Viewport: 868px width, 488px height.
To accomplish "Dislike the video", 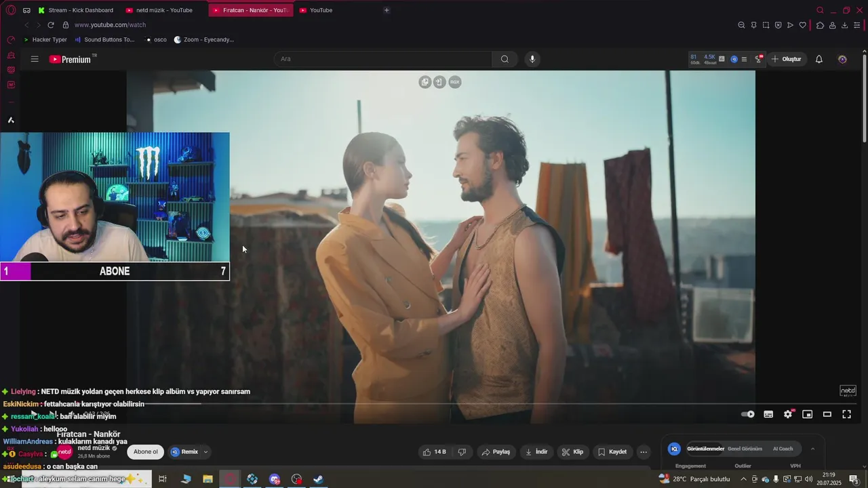I will pos(462,452).
